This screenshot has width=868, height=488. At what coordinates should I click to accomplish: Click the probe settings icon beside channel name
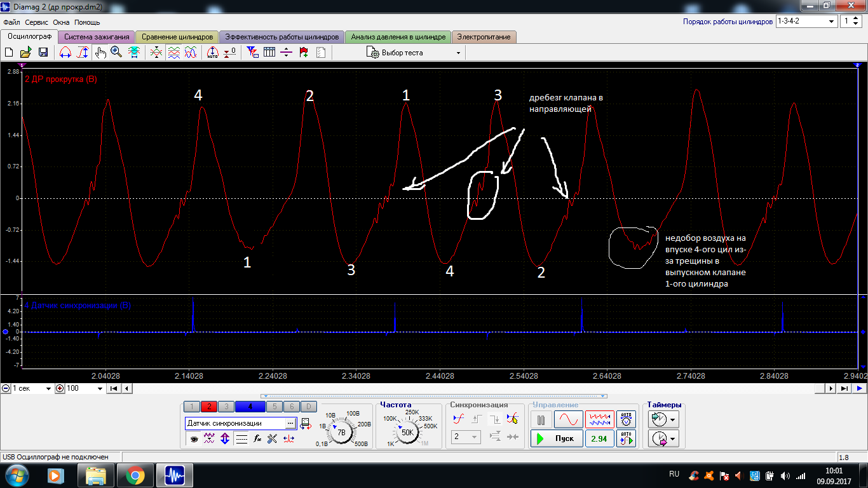pyautogui.click(x=305, y=423)
